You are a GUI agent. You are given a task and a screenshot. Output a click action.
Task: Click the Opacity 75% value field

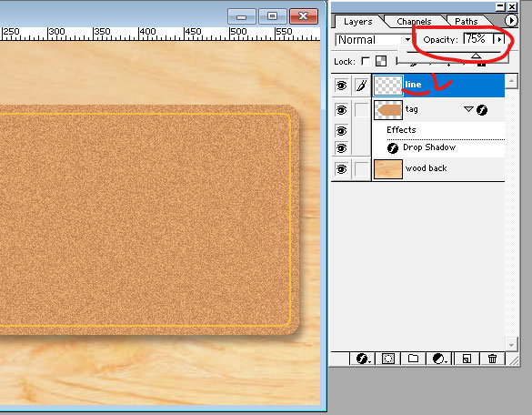pyautogui.click(x=478, y=39)
